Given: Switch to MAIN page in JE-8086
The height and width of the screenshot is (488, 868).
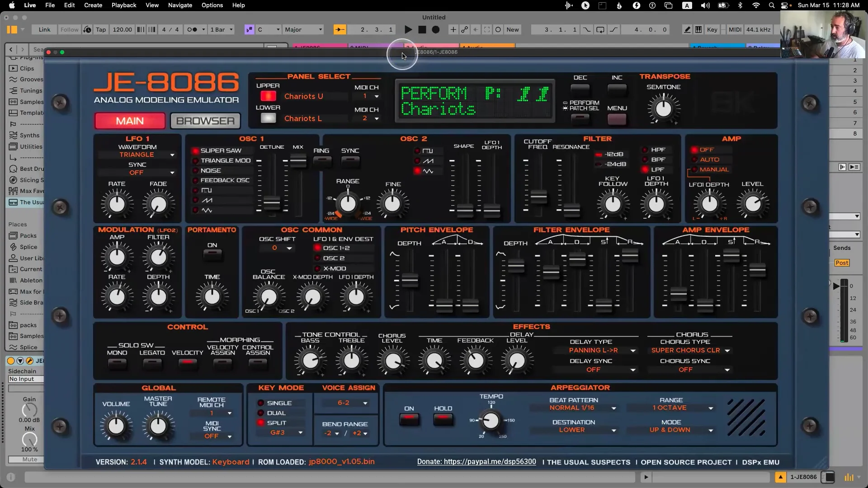Looking at the screenshot, I should pos(130,121).
